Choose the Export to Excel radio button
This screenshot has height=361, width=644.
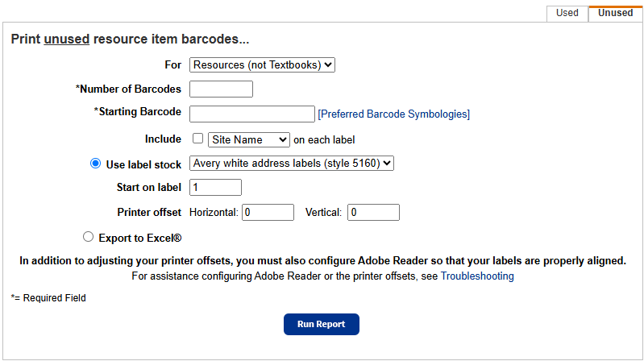click(89, 238)
